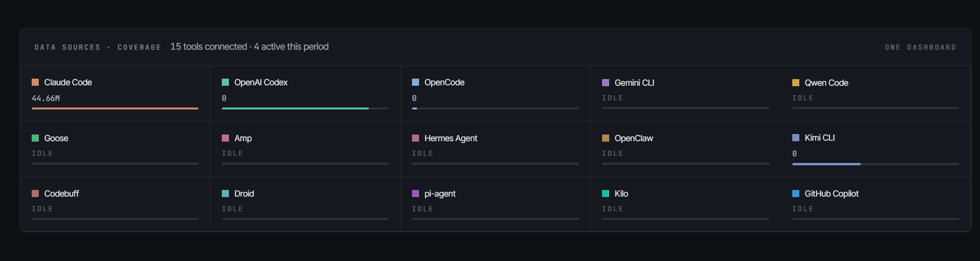Click the blue OpenCode color square
The height and width of the screenshot is (261, 980).
point(415,82)
